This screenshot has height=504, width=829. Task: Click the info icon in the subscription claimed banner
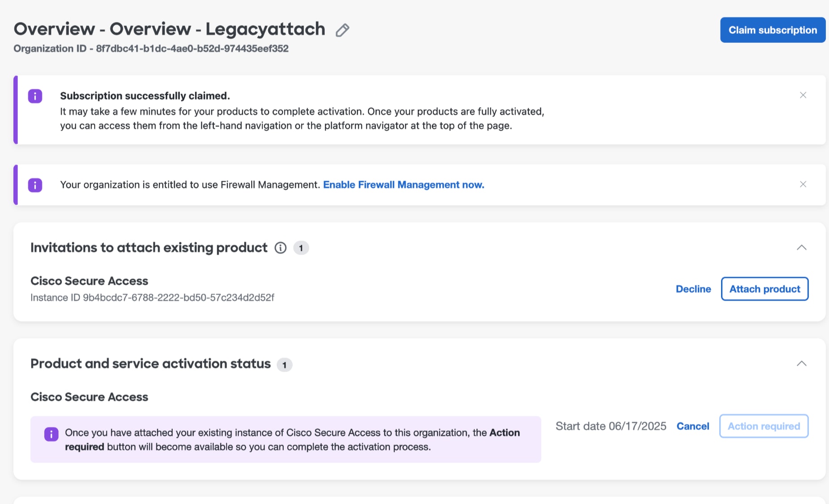click(35, 96)
